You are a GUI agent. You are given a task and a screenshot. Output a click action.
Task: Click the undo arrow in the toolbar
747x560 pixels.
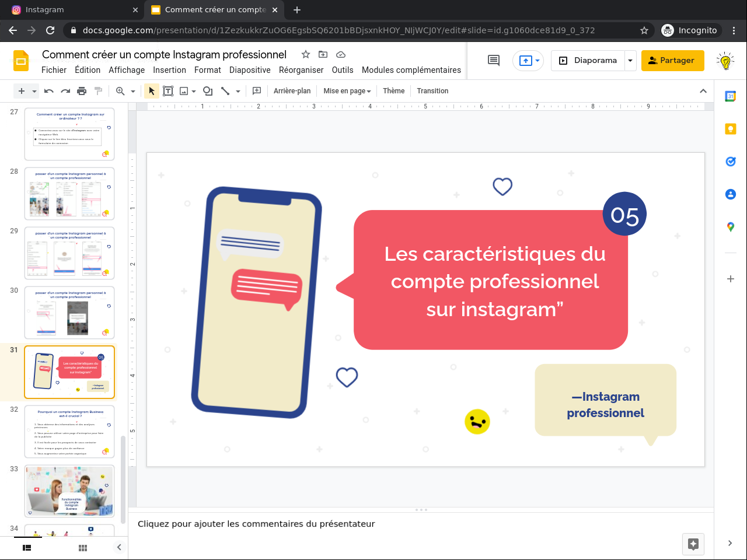click(49, 91)
